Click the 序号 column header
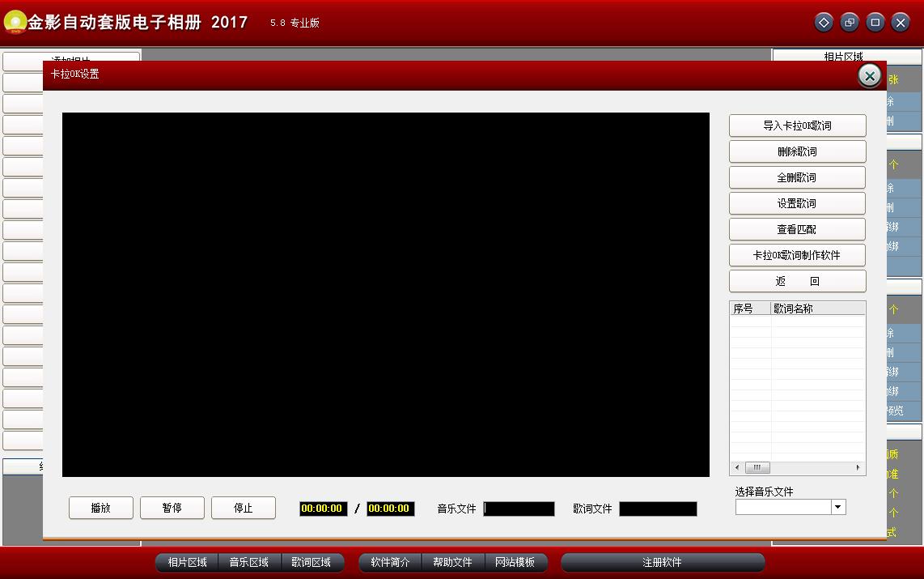Viewport: 924px width, 579px height. [751, 309]
